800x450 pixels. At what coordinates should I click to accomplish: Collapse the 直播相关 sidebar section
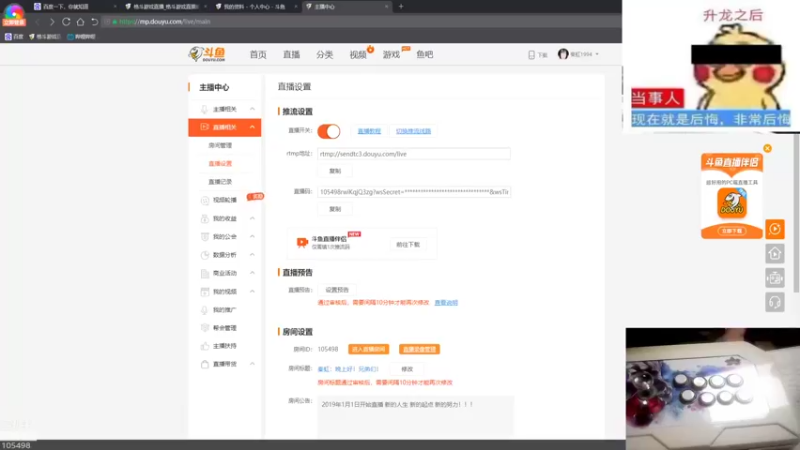click(252, 127)
